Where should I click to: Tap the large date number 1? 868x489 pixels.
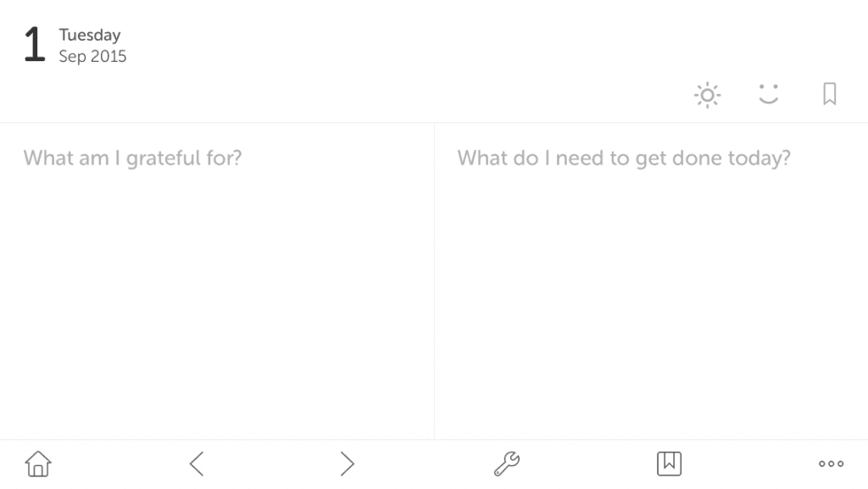34,44
